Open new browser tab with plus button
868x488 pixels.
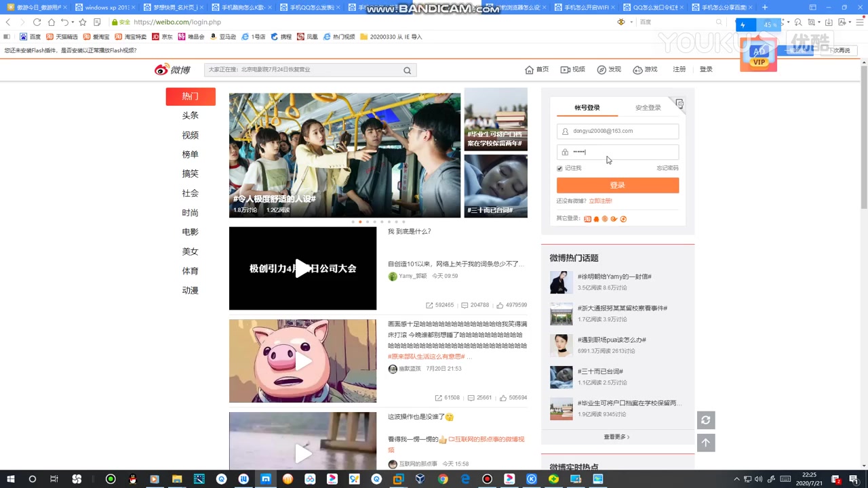point(765,7)
